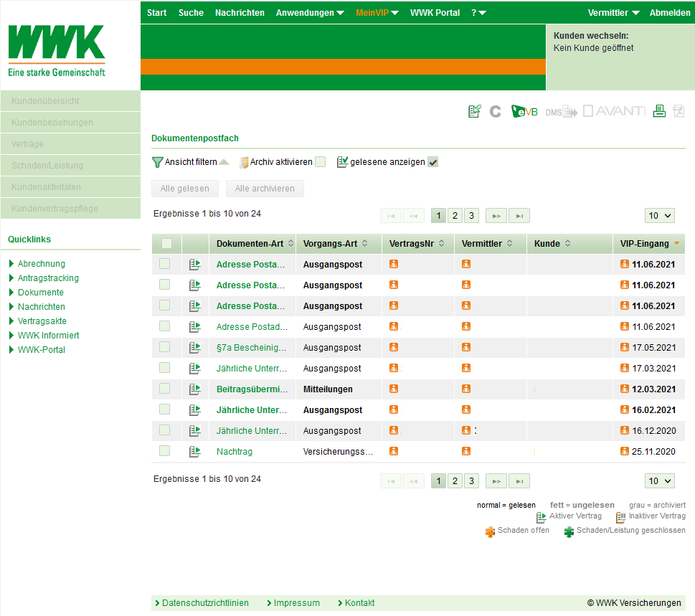Click the eVB icon in toolbar
Viewport: 695px width, 616px height.
(524, 111)
